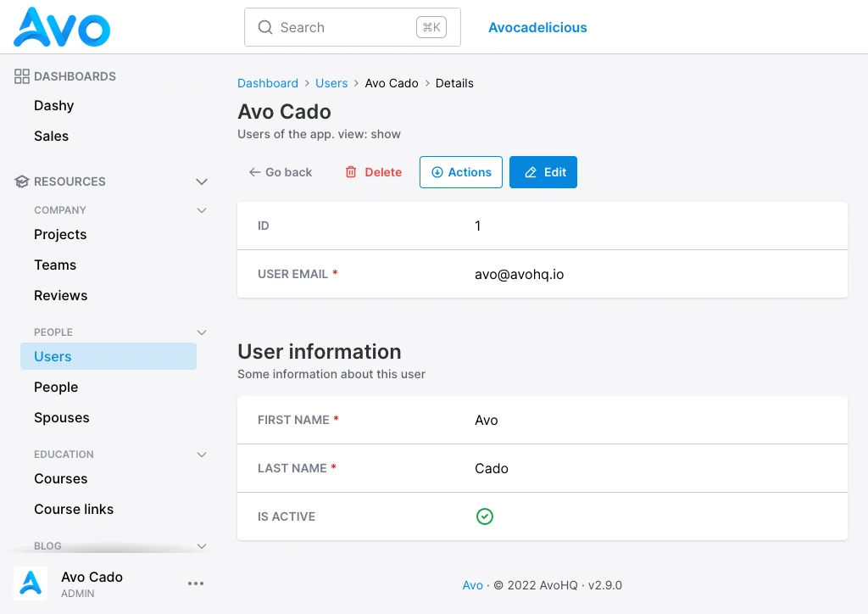Click the blue Edit button

click(x=543, y=172)
